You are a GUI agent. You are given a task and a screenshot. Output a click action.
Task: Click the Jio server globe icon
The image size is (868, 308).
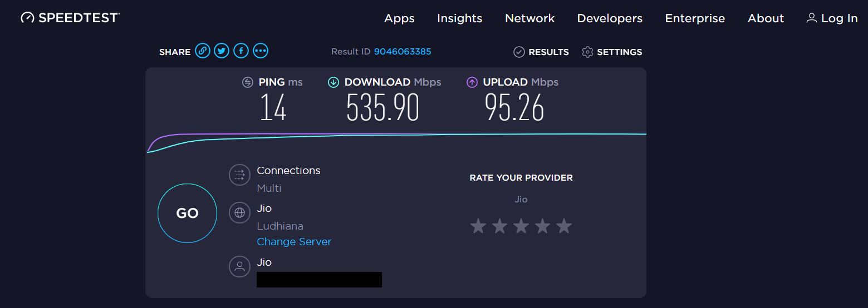click(239, 213)
